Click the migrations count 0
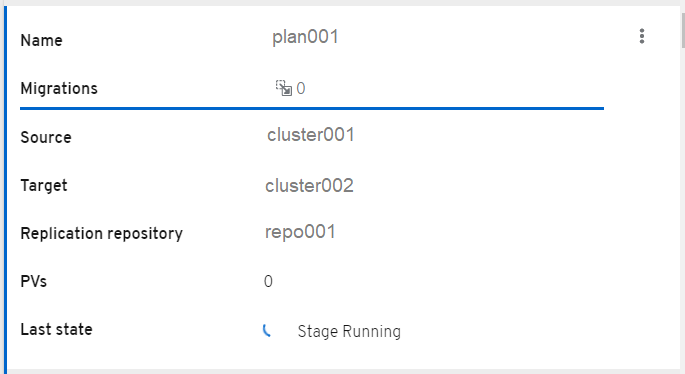685x374 pixels. 301,89
